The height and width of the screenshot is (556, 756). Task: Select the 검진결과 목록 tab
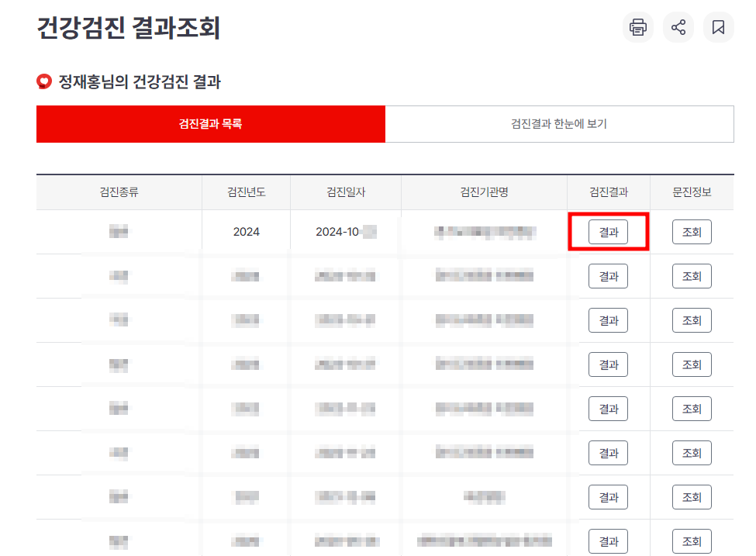[x=210, y=123]
